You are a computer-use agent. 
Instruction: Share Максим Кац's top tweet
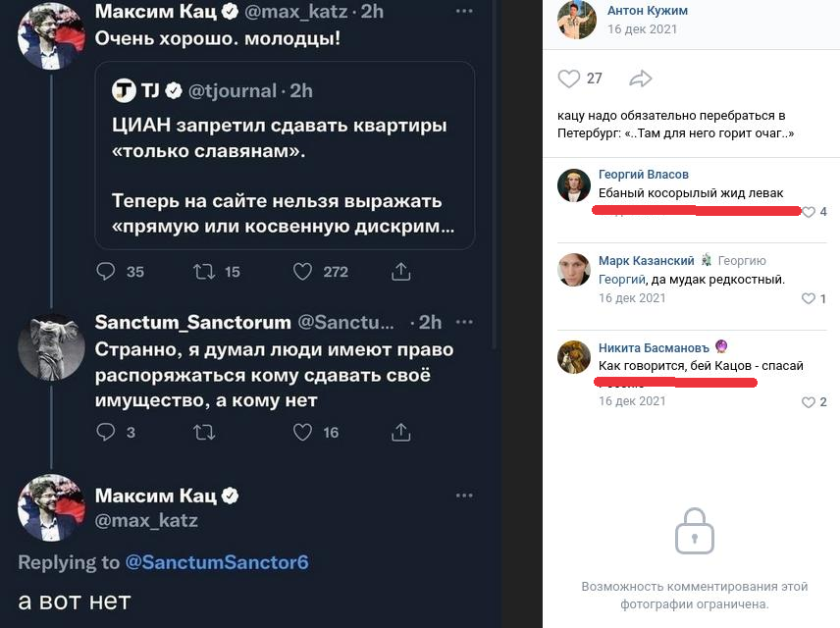(x=400, y=271)
